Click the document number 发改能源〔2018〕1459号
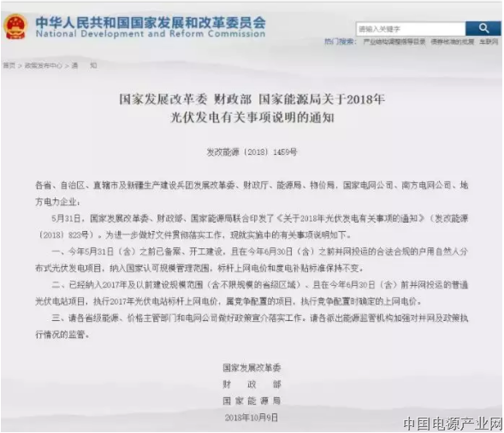504x433 pixels. [x=252, y=152]
